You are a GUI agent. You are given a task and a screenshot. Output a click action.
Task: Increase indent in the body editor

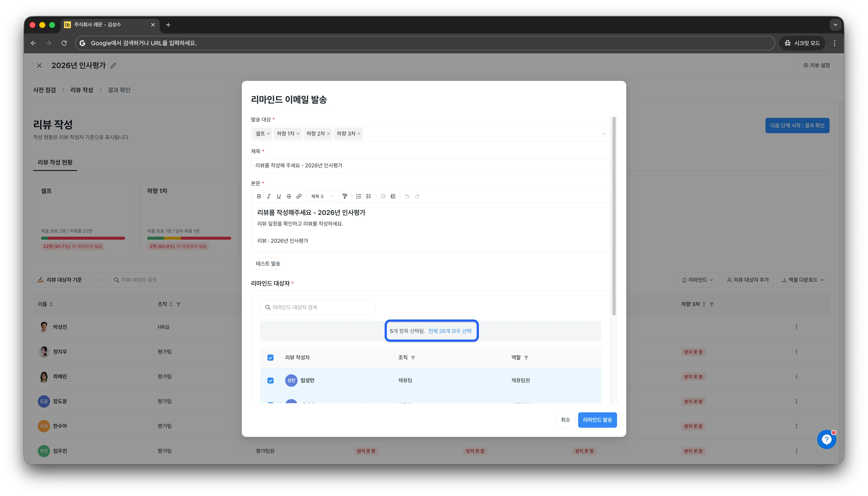(393, 196)
